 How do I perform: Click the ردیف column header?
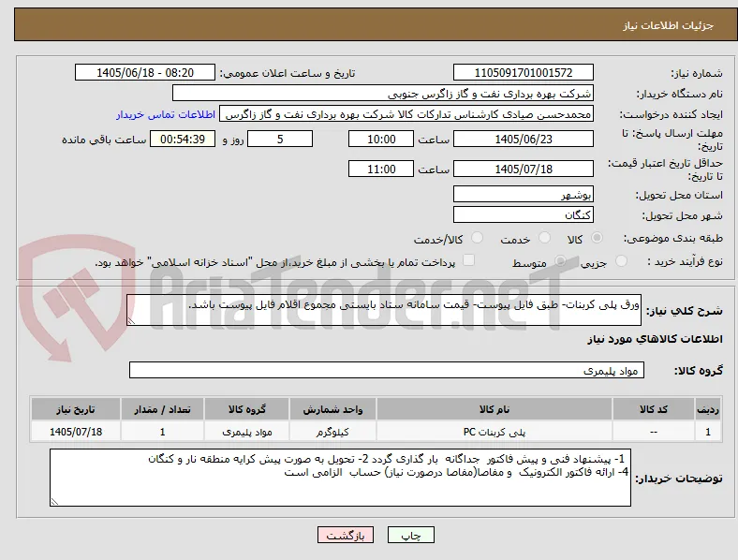[707, 409]
